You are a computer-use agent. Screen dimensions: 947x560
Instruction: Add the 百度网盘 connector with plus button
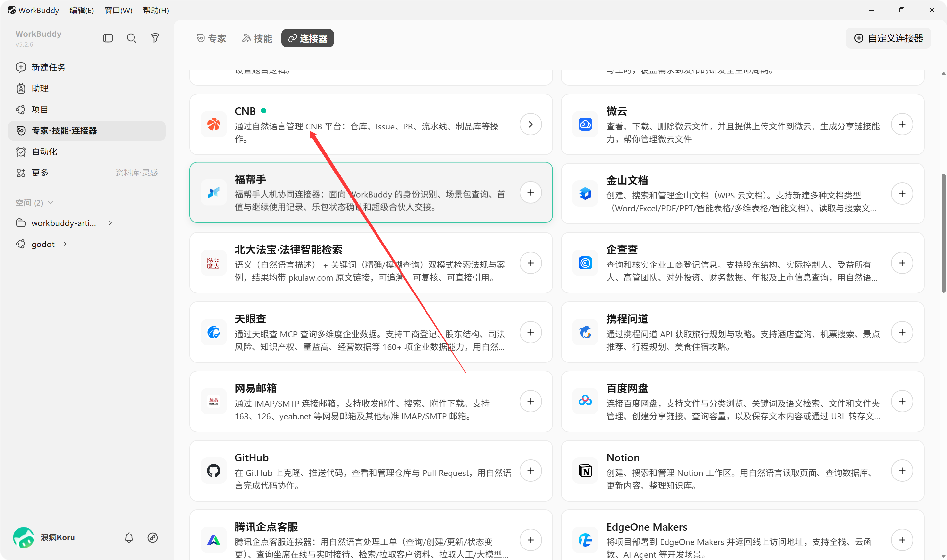click(902, 401)
